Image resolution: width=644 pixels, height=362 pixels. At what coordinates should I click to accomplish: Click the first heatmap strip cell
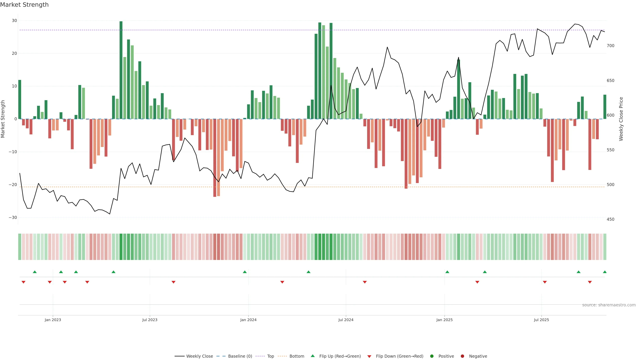(x=20, y=247)
